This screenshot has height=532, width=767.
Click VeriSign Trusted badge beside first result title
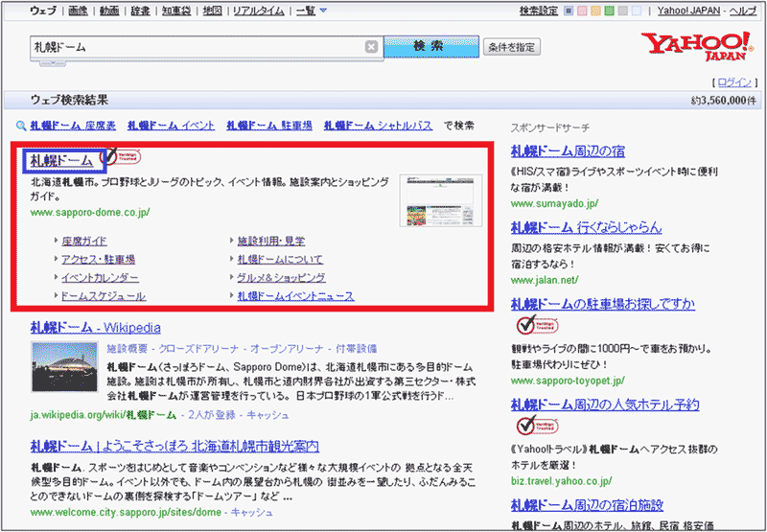(123, 156)
